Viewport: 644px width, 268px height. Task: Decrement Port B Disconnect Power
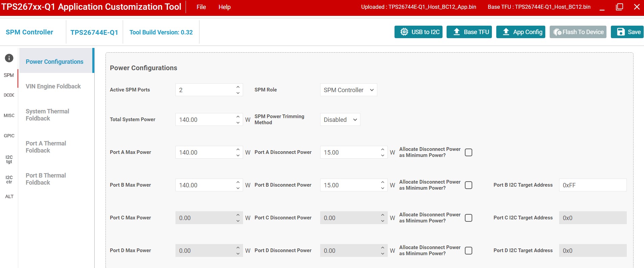tap(383, 188)
